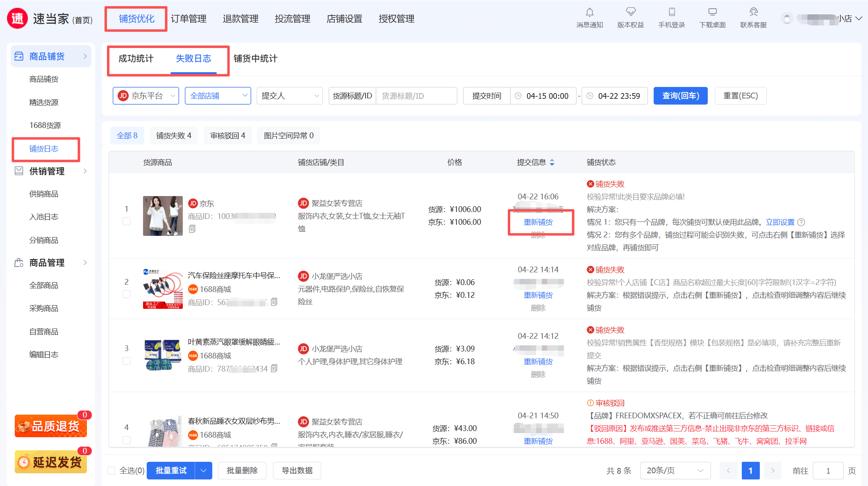Expand the 全部店铺 store dropdown
Viewport: 868px width, 486px height.
click(x=218, y=96)
